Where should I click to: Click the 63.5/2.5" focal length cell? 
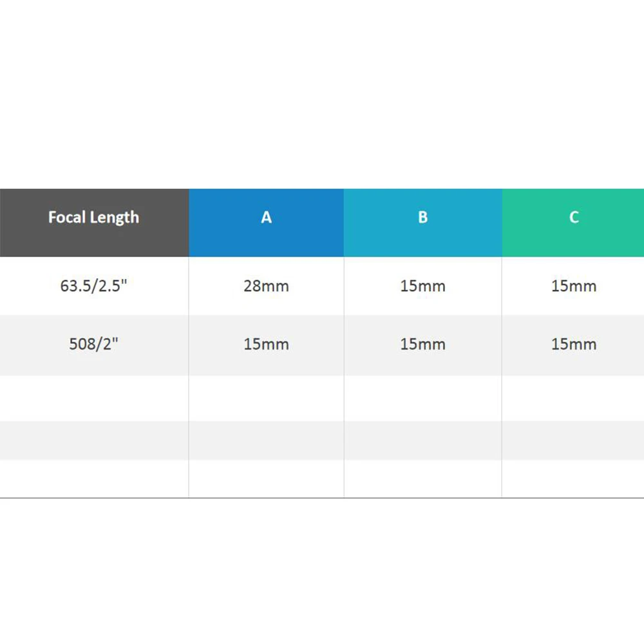[x=94, y=286]
